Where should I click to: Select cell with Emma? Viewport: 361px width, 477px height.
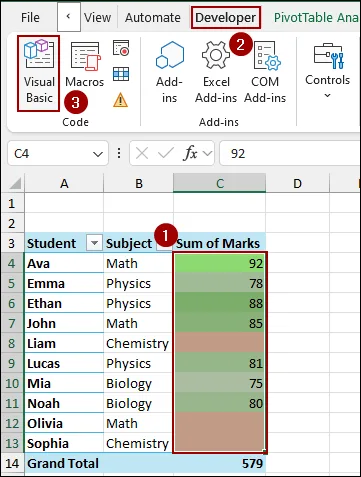[64, 283]
